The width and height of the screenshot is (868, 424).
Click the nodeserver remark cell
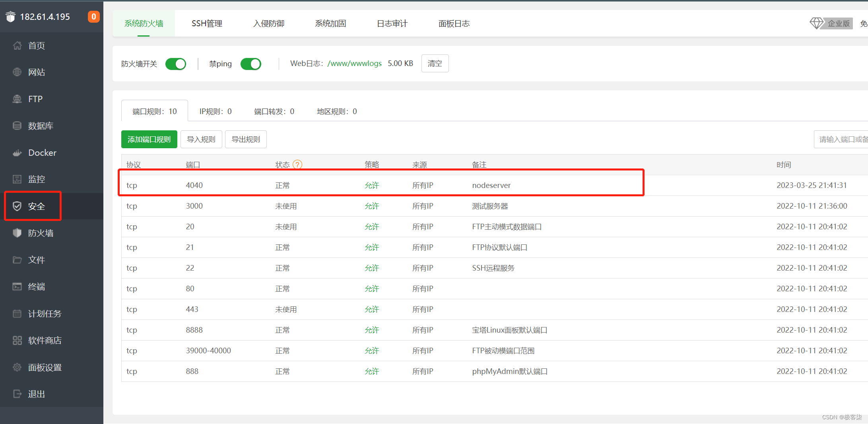[491, 185]
